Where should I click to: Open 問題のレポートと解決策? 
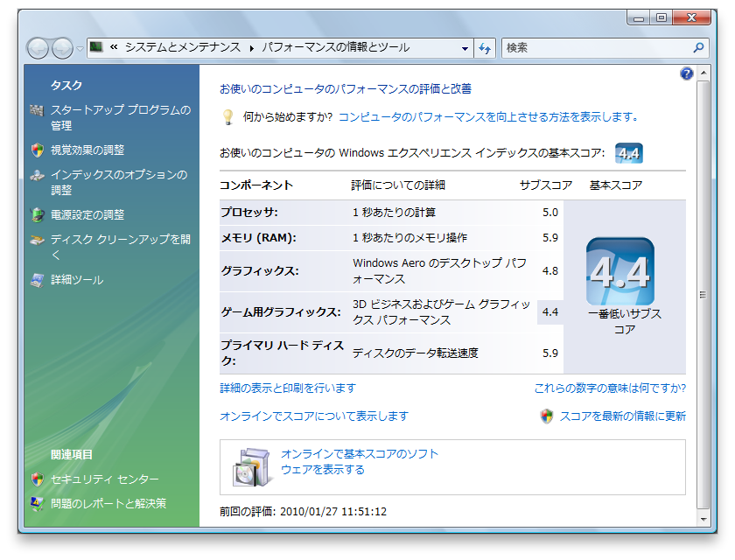click(x=108, y=504)
